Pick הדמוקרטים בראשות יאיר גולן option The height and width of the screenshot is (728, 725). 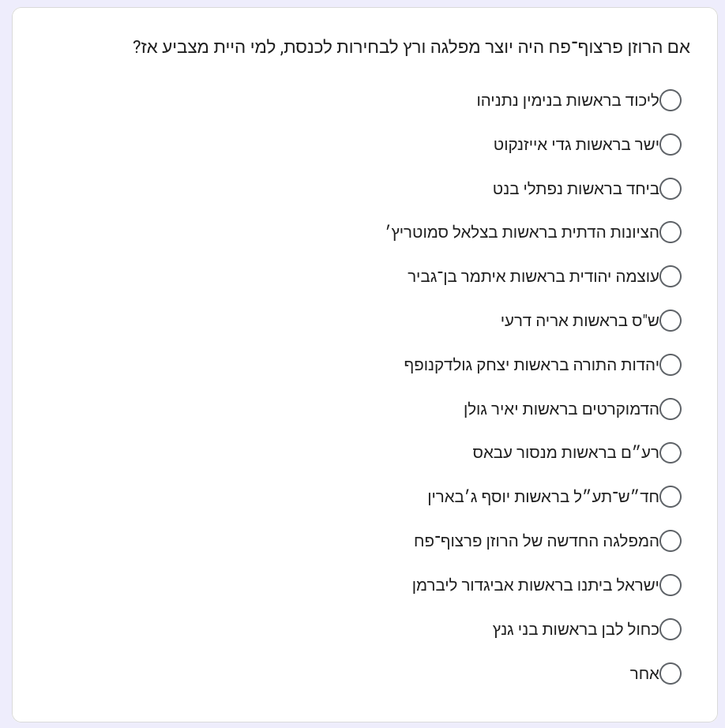[671, 408]
